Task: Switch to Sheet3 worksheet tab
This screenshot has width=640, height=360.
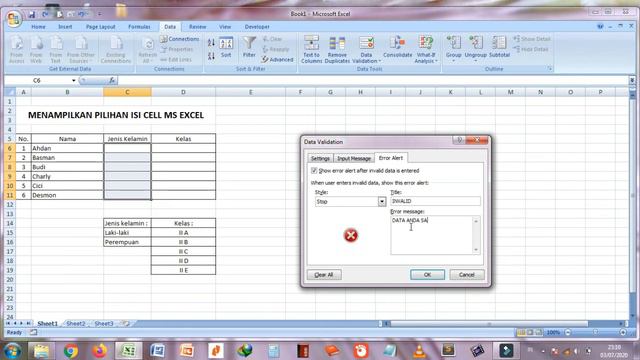Action: pos(104,323)
